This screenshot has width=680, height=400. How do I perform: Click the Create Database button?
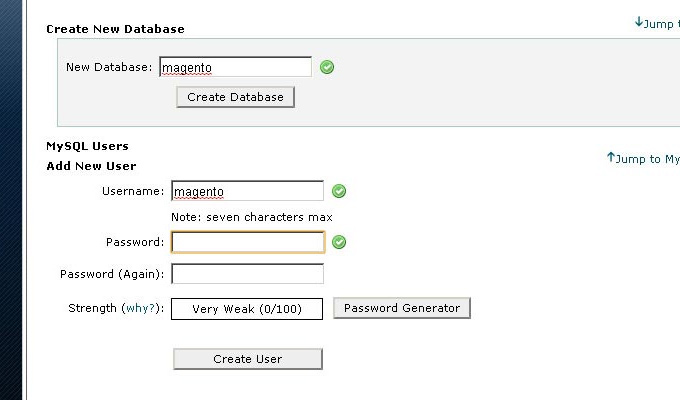pos(235,97)
